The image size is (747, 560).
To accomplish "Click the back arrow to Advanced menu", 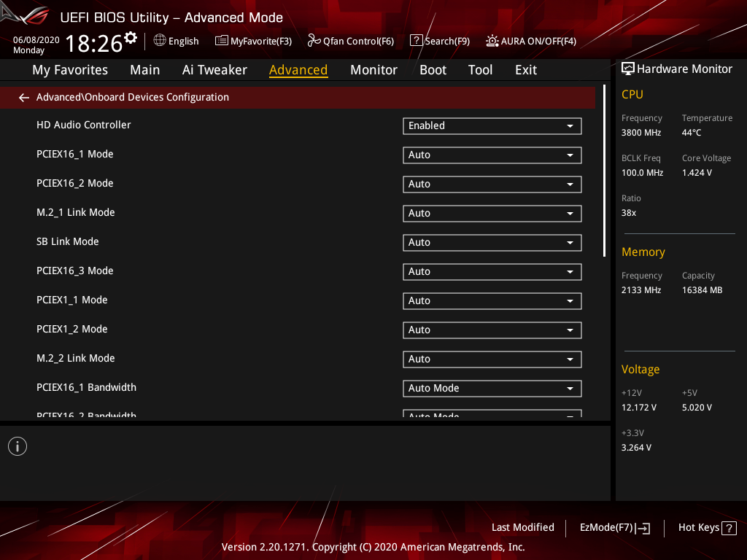I will (x=24, y=98).
